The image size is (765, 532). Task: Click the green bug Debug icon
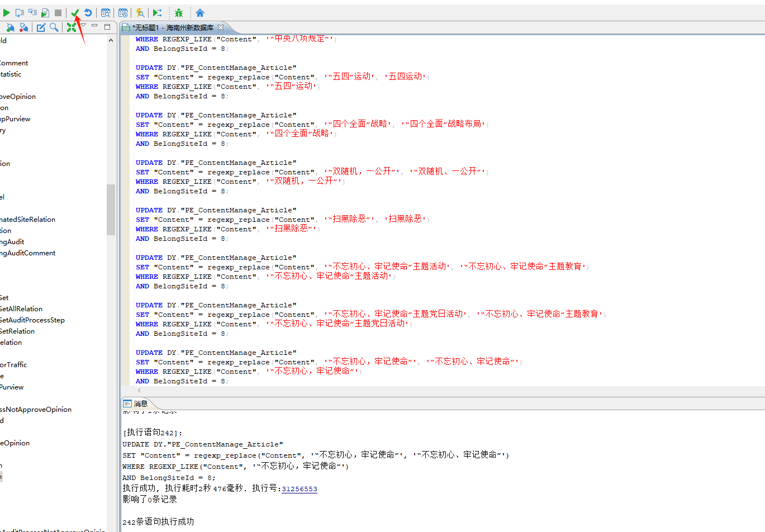pos(179,12)
